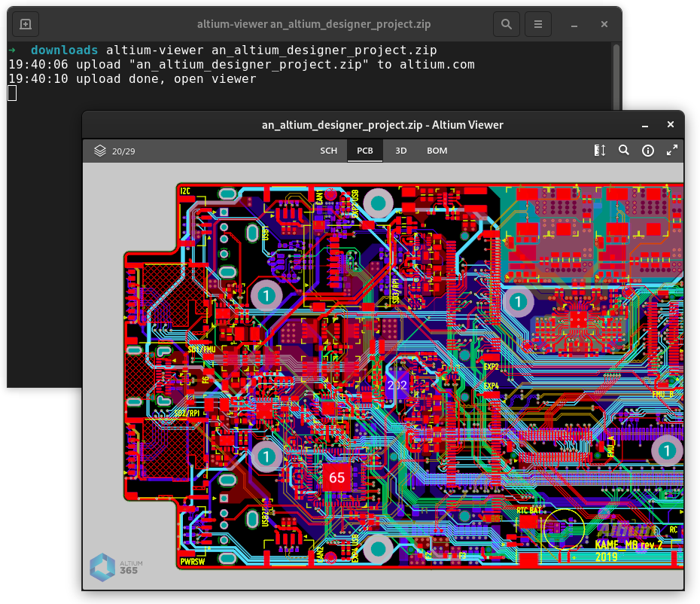Click the PWRSW label on the board

(193, 562)
